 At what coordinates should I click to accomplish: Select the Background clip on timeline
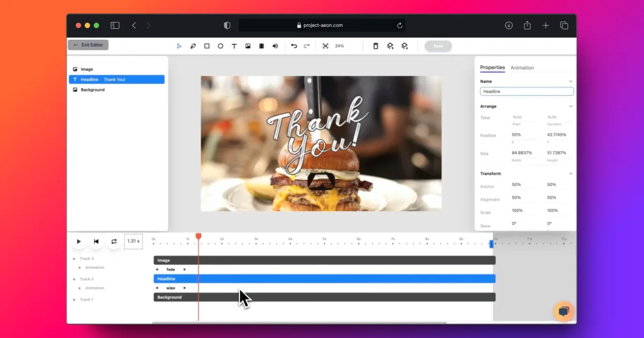tap(324, 297)
